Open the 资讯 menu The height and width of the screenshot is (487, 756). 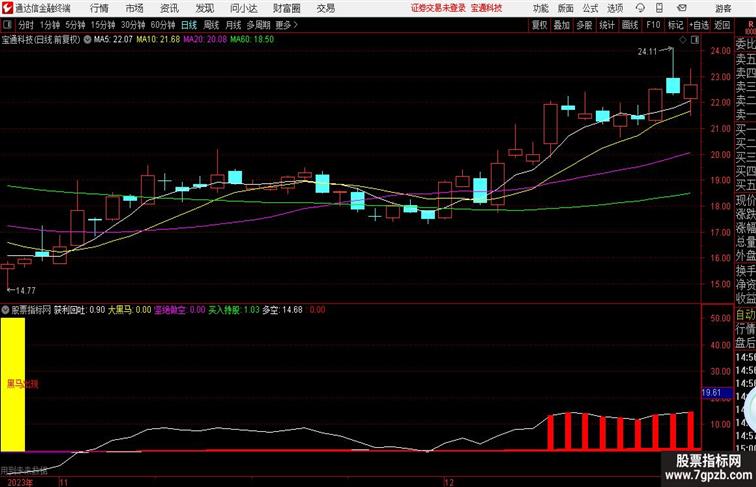point(169,8)
